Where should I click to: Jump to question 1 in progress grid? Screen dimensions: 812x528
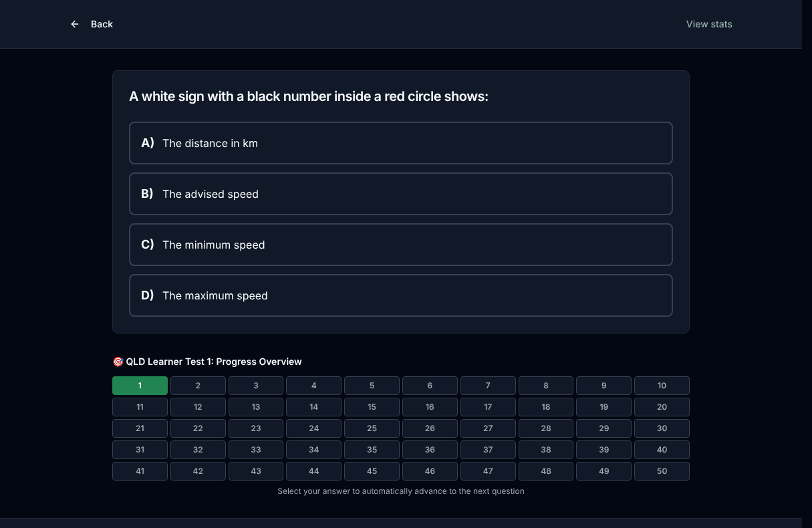click(140, 386)
